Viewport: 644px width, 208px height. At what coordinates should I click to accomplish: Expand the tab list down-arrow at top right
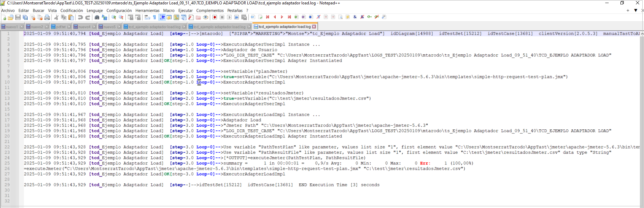click(x=636, y=10)
